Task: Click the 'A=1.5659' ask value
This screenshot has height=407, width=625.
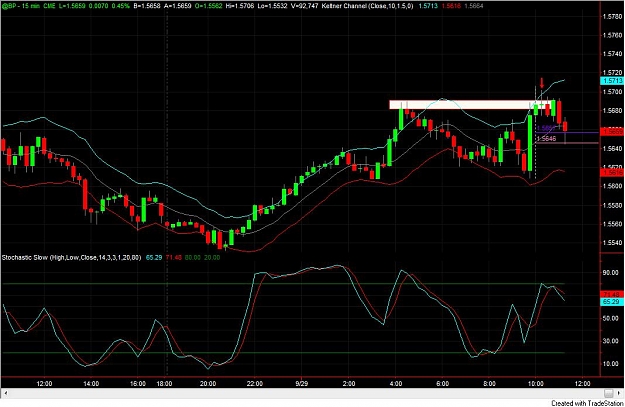Action: (x=178, y=6)
